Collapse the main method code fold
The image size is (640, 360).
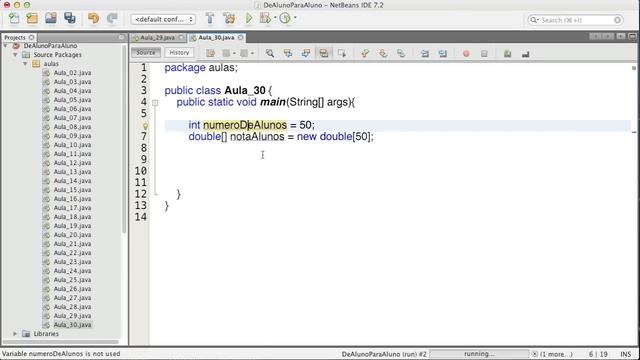155,103
